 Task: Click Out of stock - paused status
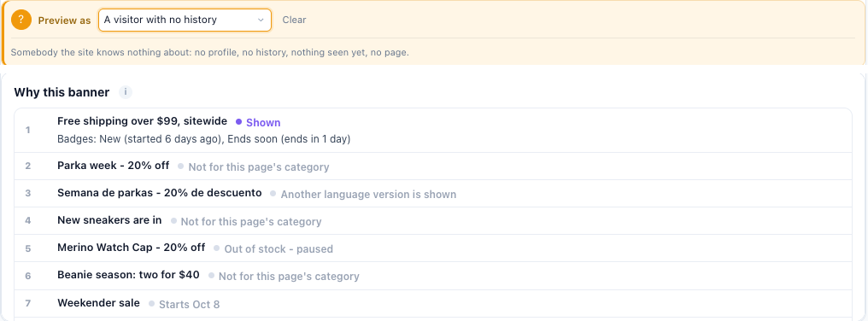click(x=279, y=249)
